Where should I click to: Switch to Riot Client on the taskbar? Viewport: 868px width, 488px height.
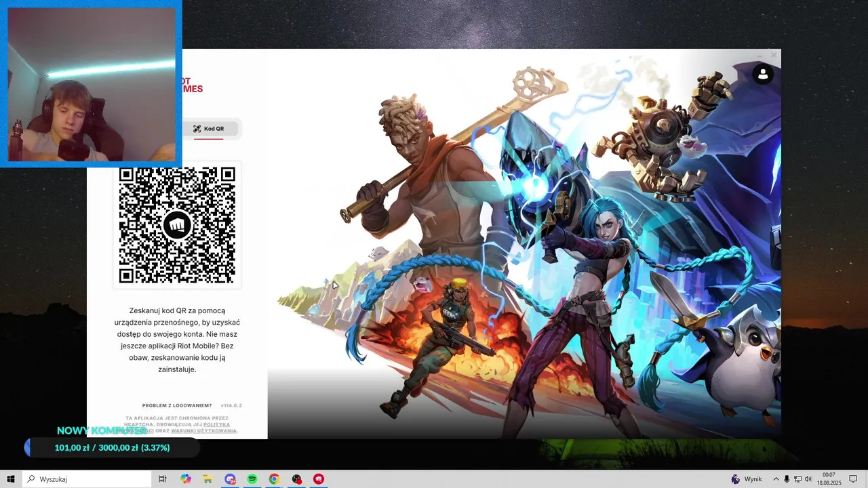[x=319, y=479]
